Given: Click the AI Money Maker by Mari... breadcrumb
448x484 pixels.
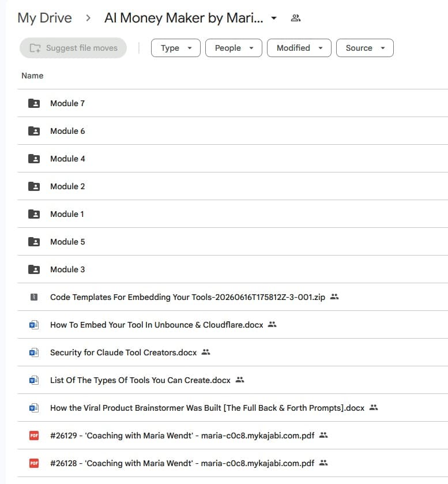Looking at the screenshot, I should pos(183,18).
